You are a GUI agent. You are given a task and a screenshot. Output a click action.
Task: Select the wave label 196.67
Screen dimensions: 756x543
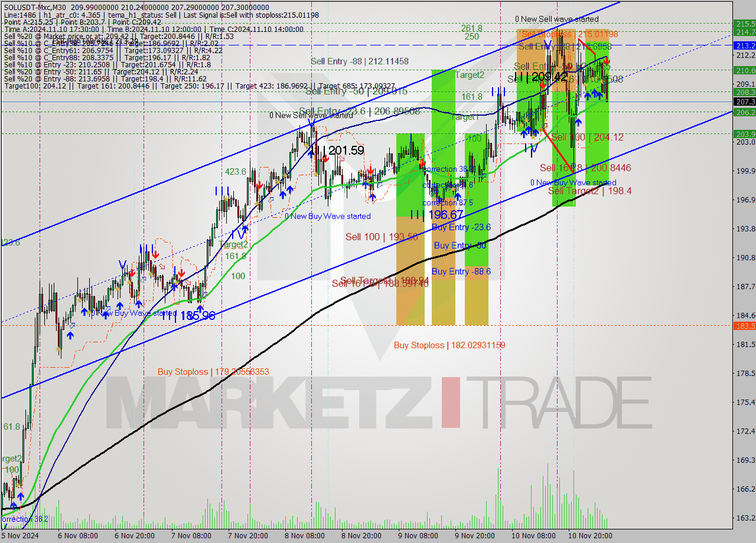[x=445, y=215]
